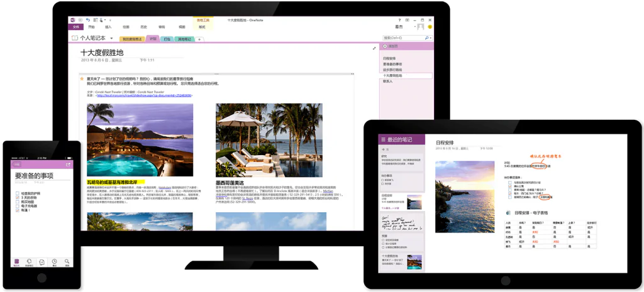
Task: Click the night pool resort photo
Action: (140, 140)
